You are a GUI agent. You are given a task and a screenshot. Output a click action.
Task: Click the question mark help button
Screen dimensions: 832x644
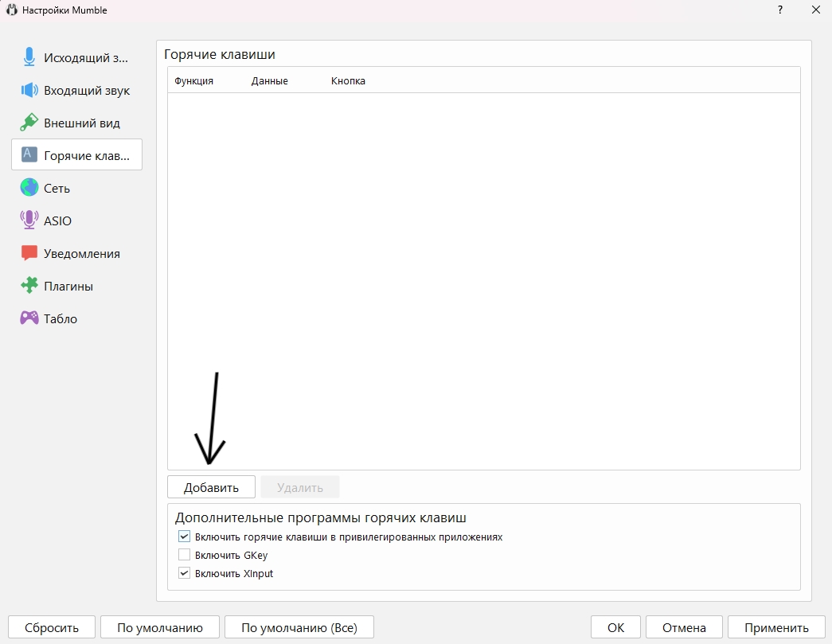click(x=780, y=10)
